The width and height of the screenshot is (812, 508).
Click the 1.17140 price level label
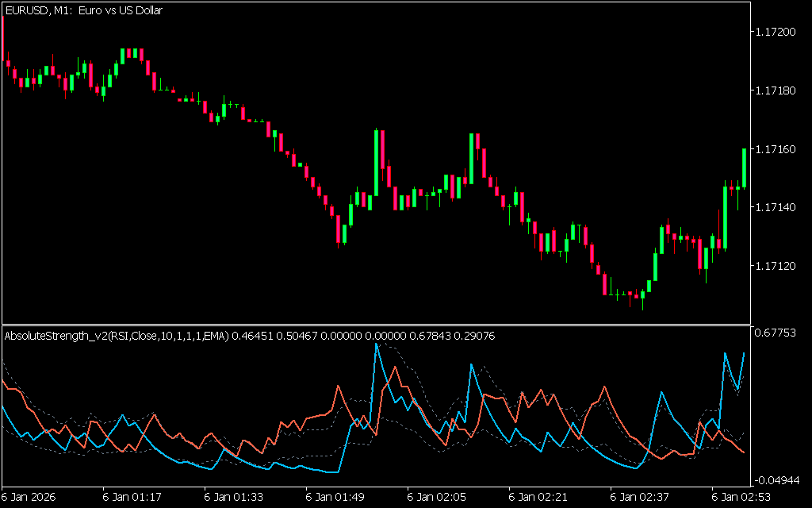(x=776, y=207)
